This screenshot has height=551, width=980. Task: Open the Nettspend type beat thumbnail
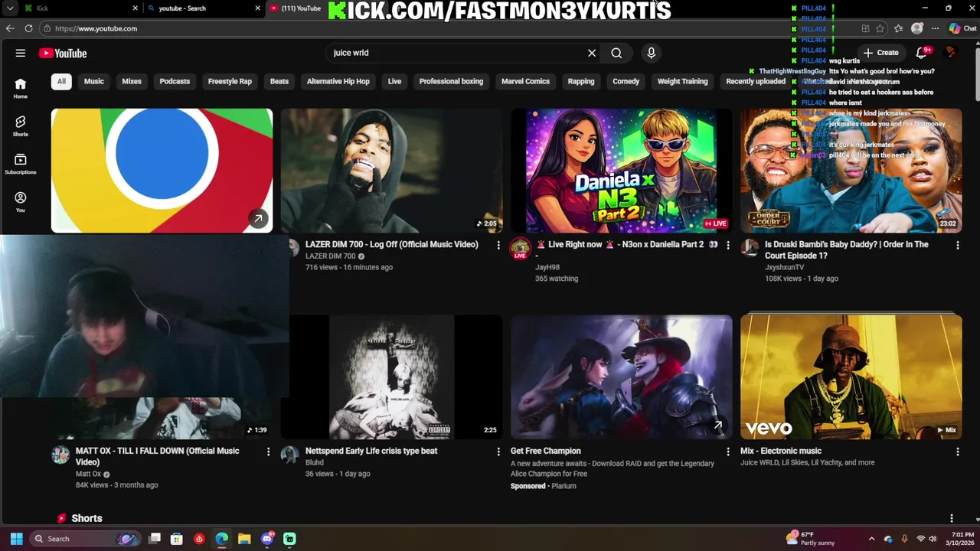(391, 377)
